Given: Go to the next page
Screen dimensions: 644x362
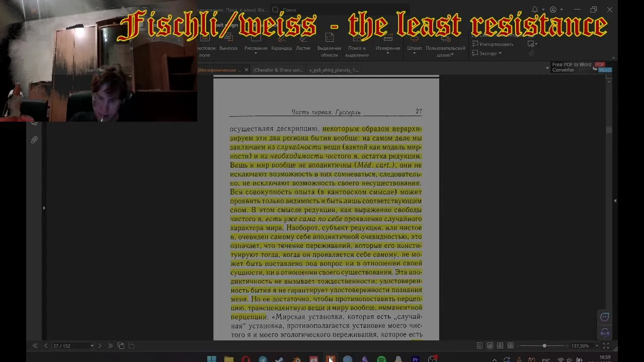Looking at the screenshot, I should [100, 346].
